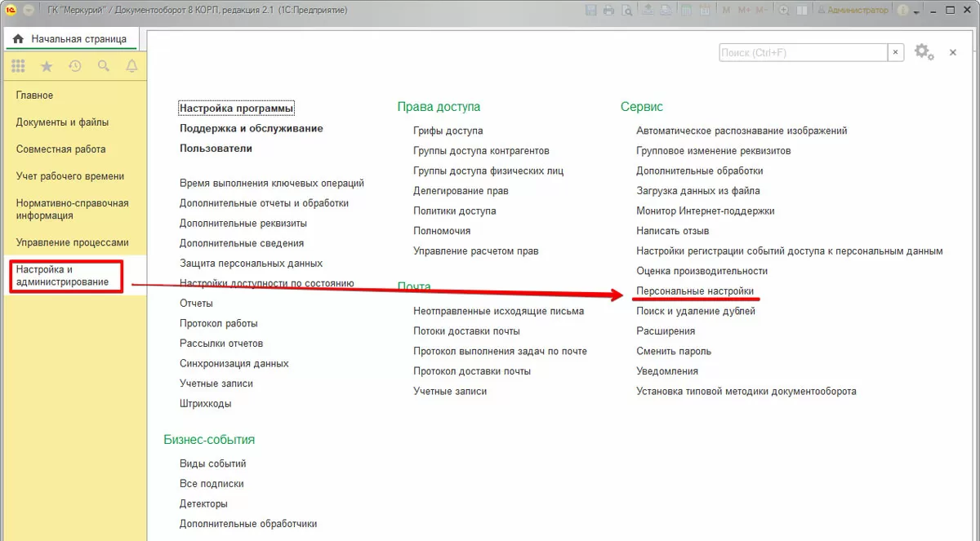
Task: Click the M+ memory button
Action: [744, 11]
